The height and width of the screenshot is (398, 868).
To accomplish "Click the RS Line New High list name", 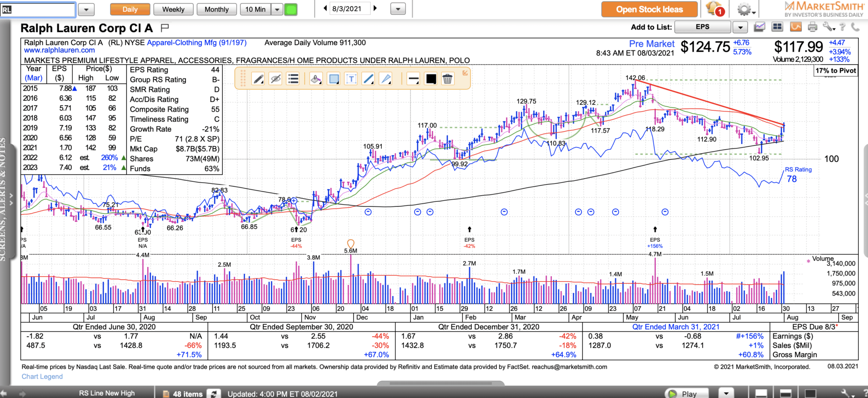I will point(107,393).
